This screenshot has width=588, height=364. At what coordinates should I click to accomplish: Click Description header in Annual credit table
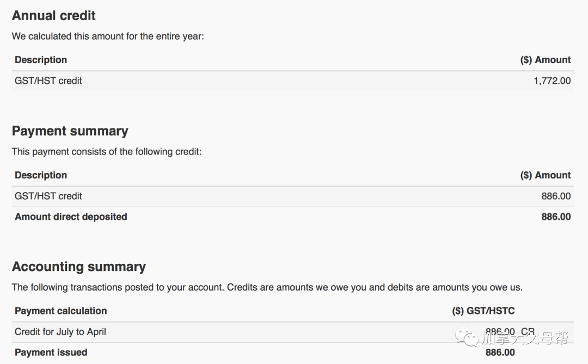click(41, 60)
